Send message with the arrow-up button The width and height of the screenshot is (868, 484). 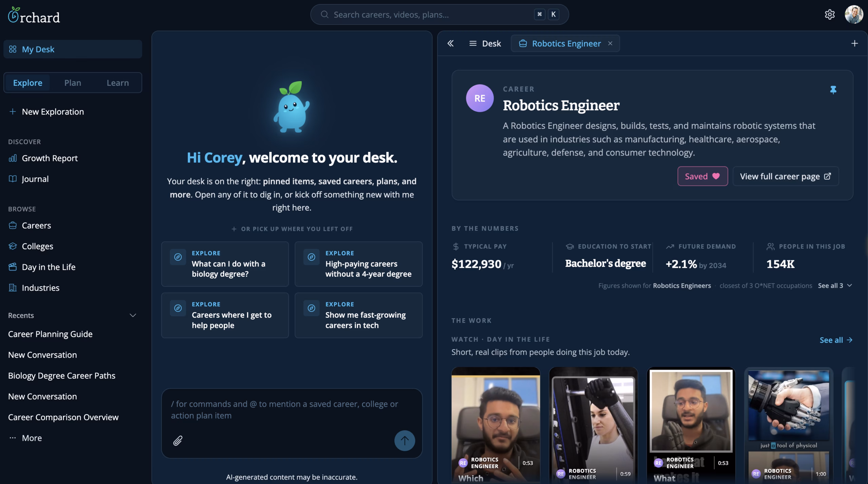[405, 441]
